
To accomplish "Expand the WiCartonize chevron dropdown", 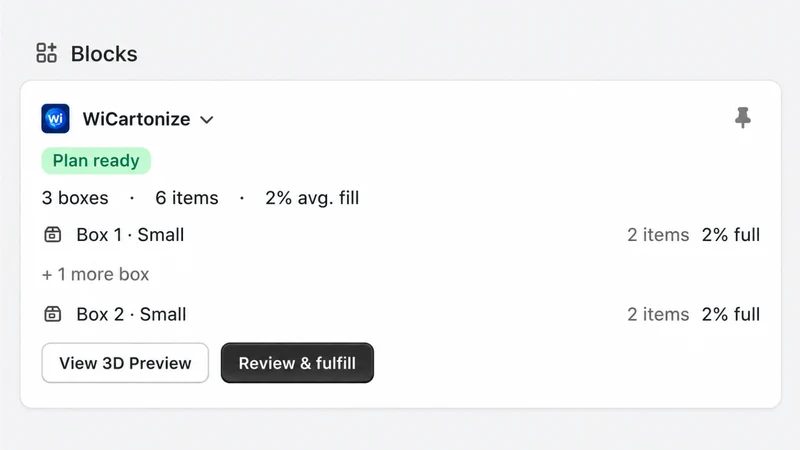I will (x=207, y=120).
